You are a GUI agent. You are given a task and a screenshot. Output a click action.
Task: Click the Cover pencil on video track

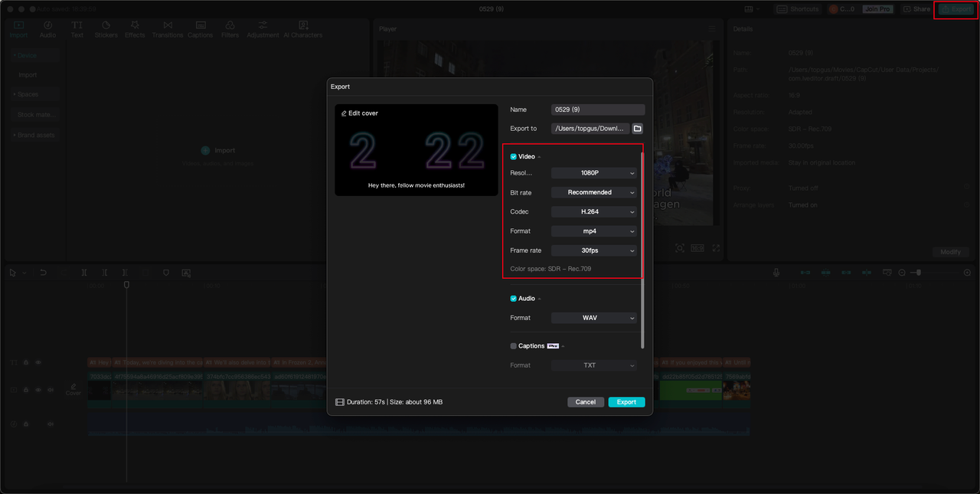click(x=73, y=388)
